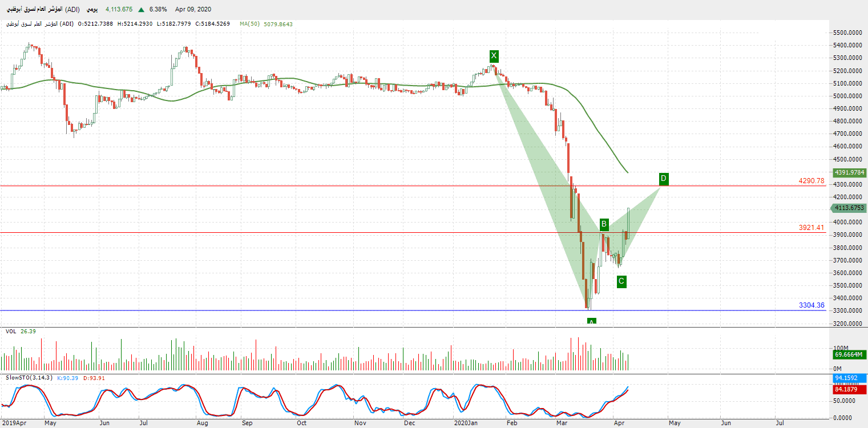Click the blue 3304.36 support label
Image resolution: width=868 pixels, height=428 pixels.
pos(812,305)
